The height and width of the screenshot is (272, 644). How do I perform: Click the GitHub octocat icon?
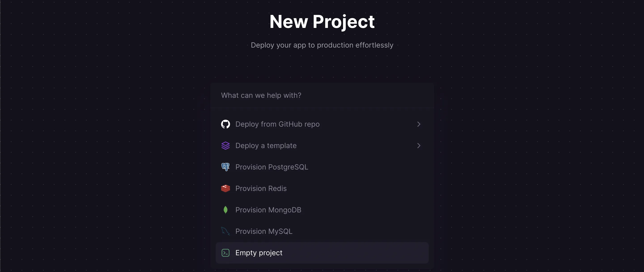[x=225, y=124]
